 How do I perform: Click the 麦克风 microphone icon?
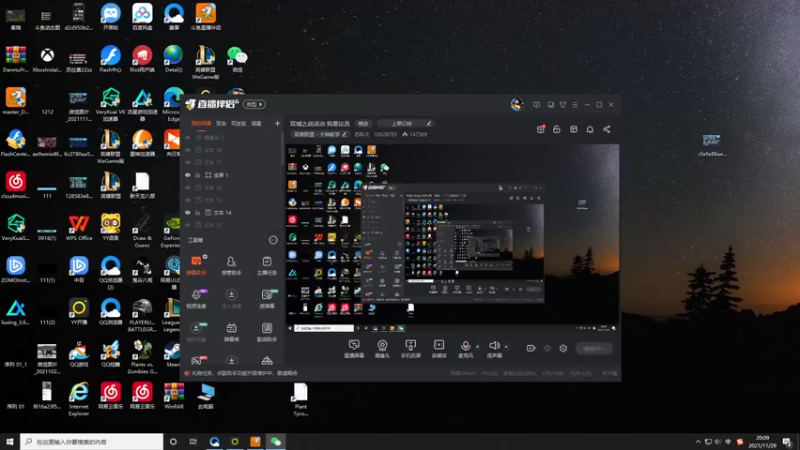tap(465, 348)
